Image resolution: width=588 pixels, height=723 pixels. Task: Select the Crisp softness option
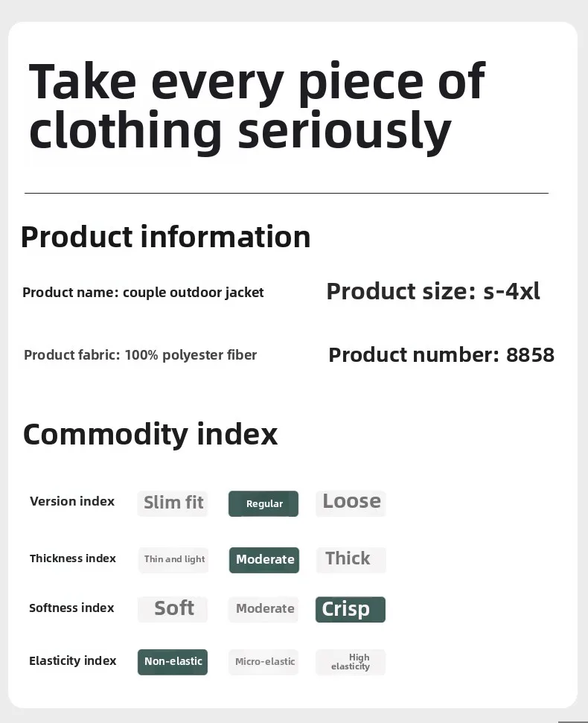(x=350, y=609)
